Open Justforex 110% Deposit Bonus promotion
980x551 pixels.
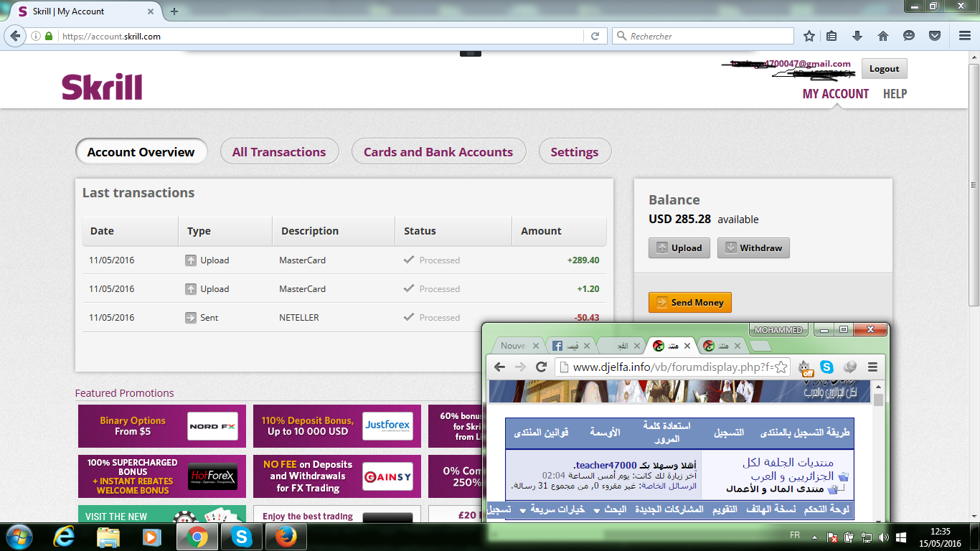[337, 426]
